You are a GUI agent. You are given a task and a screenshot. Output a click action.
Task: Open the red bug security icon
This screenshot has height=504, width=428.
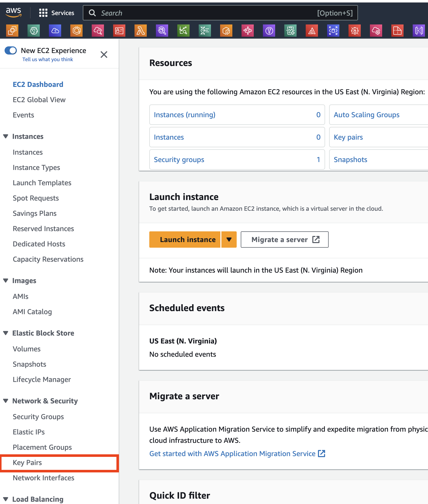(x=355, y=31)
